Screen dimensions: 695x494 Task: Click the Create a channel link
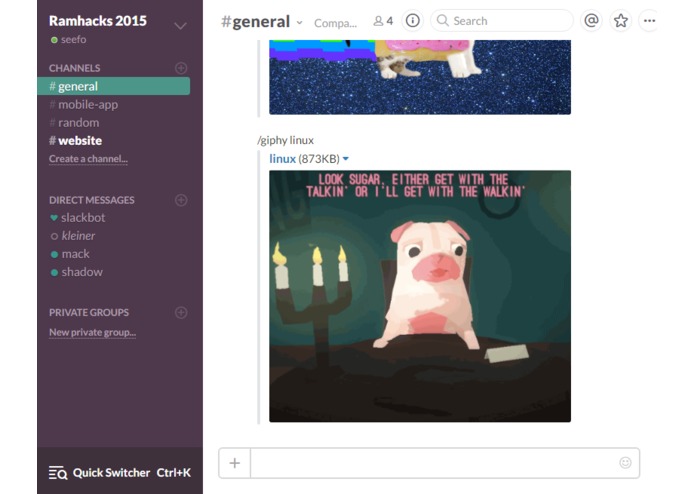coord(88,159)
